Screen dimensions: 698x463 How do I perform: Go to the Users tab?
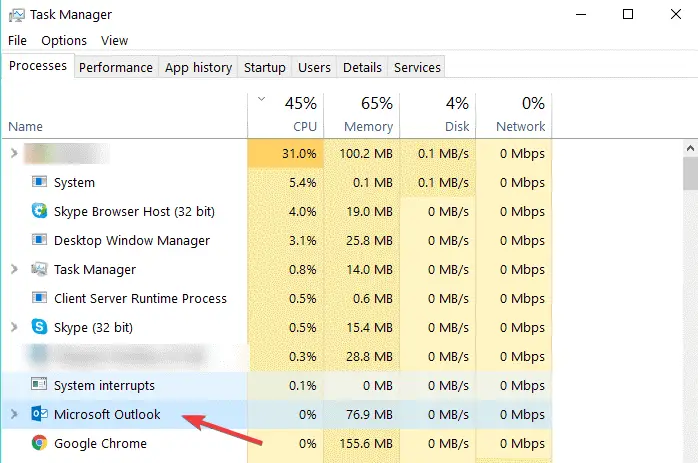click(x=314, y=67)
